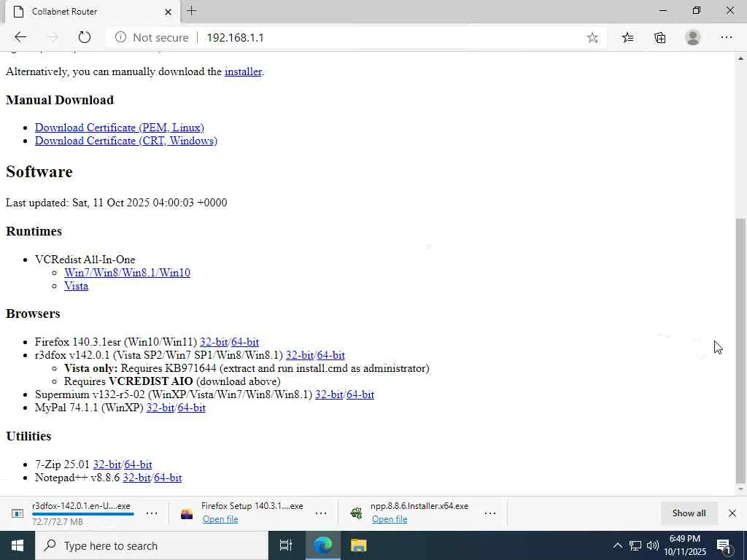
Task: Show all downloads
Action: click(689, 513)
